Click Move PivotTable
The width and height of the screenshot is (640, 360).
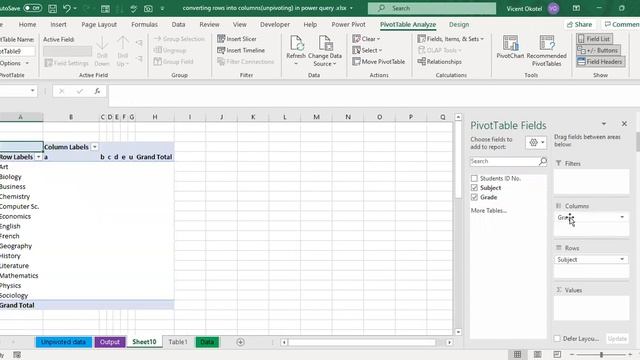[379, 62]
